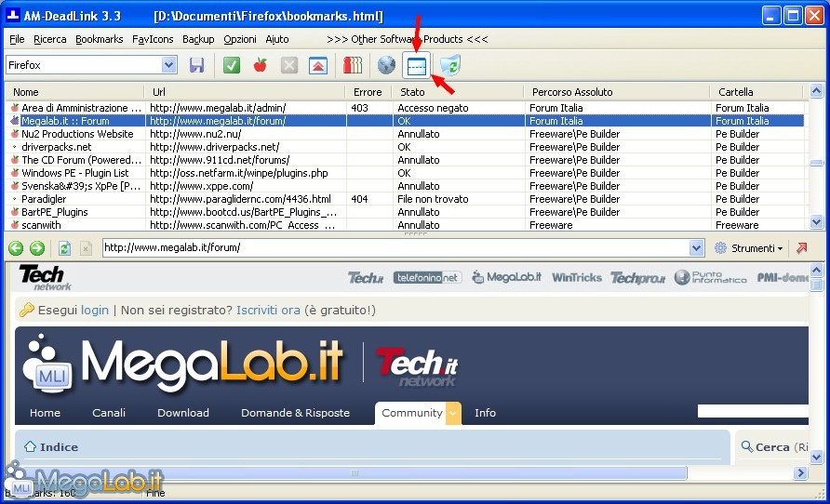Click the telefonino.net network link
Image resolution: width=830 pixels, height=504 pixels.
427,278
